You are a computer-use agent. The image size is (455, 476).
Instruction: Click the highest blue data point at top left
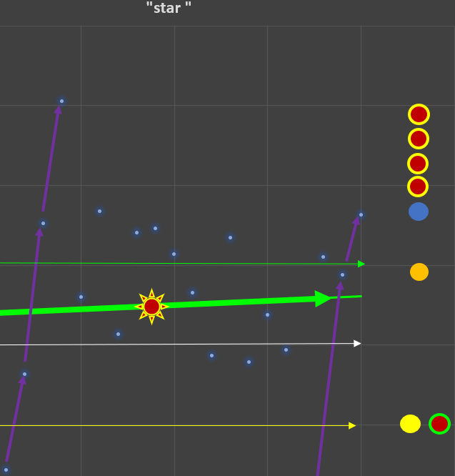point(61,101)
